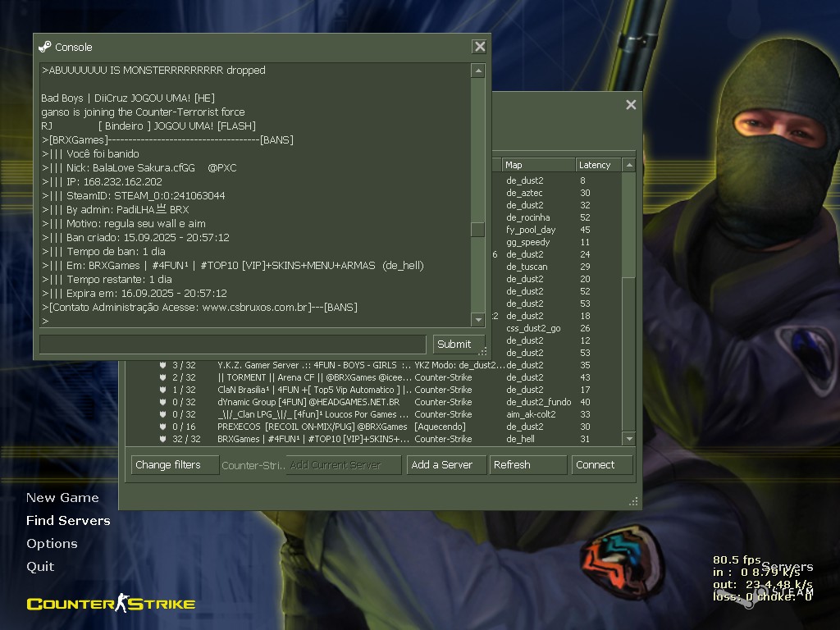
Task: Select Y.K.Z. Gamer Server row
Action: [x=374, y=365]
